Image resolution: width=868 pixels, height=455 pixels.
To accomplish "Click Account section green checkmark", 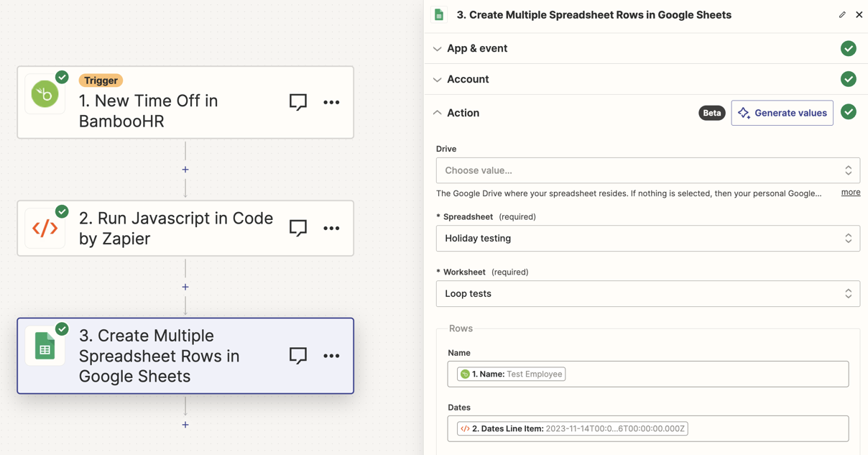I will point(849,79).
